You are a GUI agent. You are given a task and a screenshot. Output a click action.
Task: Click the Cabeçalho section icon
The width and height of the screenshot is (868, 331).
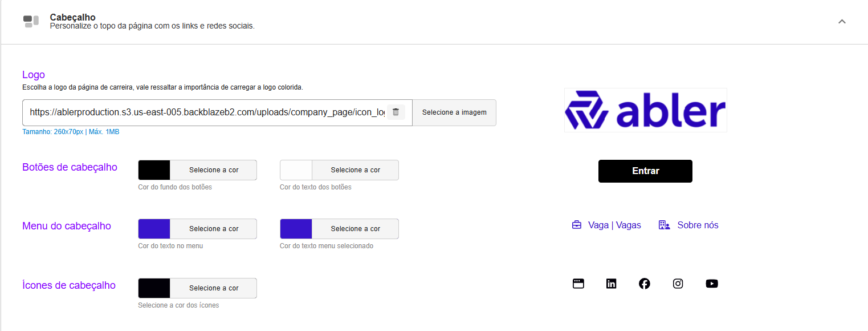31,21
